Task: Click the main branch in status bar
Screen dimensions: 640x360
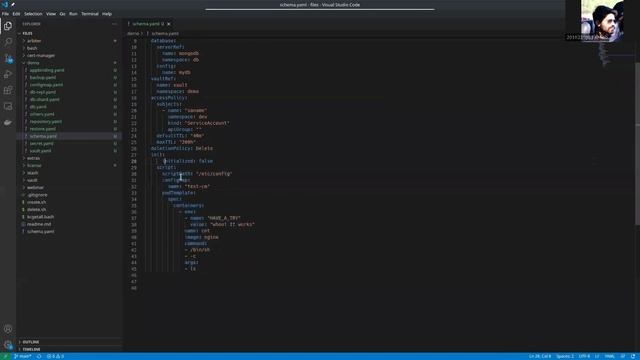Action: click(x=23, y=356)
